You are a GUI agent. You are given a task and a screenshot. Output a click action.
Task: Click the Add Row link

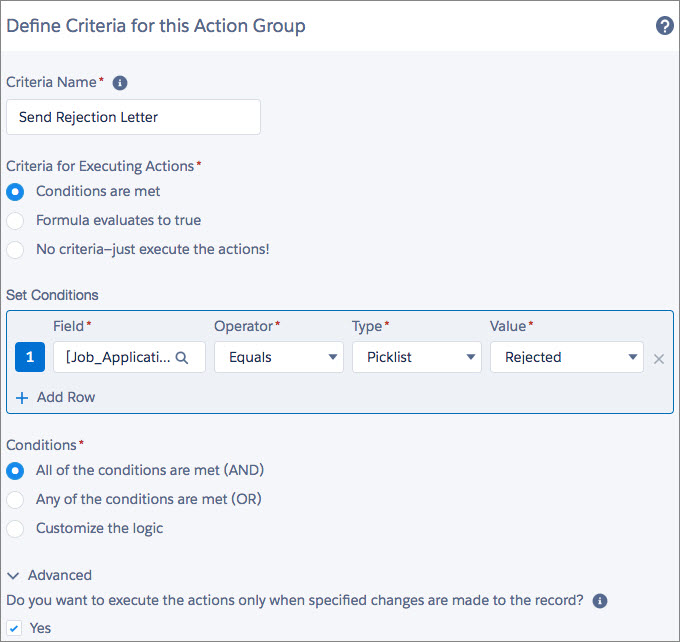[65, 397]
